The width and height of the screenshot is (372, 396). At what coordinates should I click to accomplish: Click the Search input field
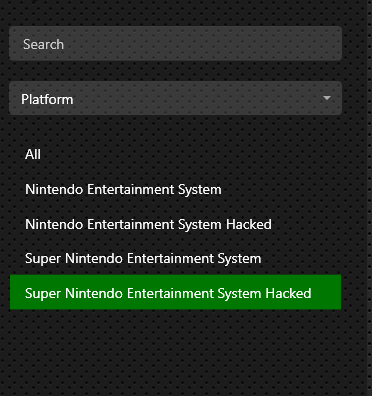click(x=175, y=44)
